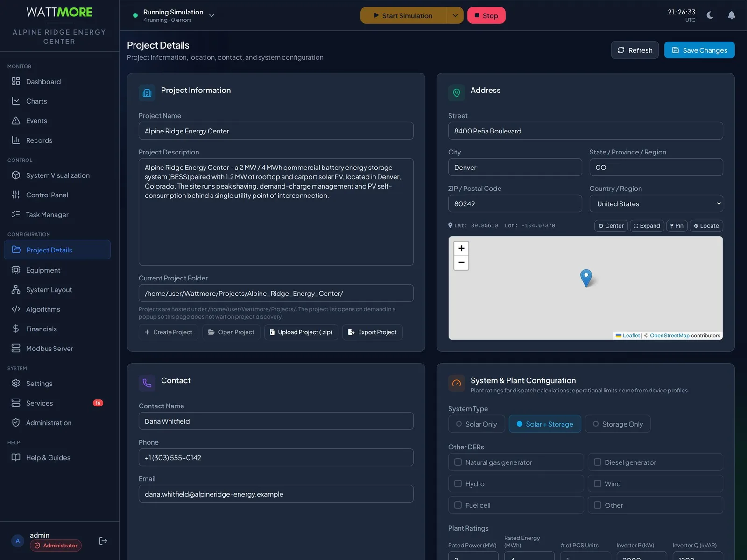
Task: Click the logout icon beside admin
Action: click(x=103, y=541)
